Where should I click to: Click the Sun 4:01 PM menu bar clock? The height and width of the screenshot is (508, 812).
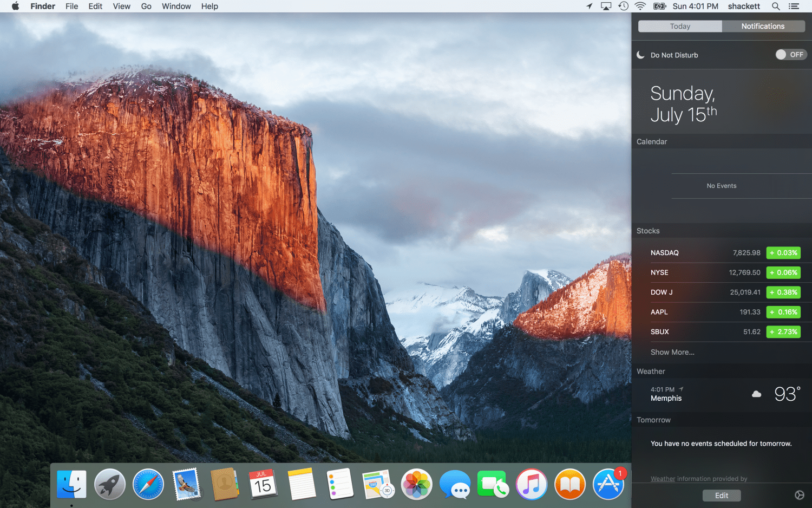[x=696, y=6]
